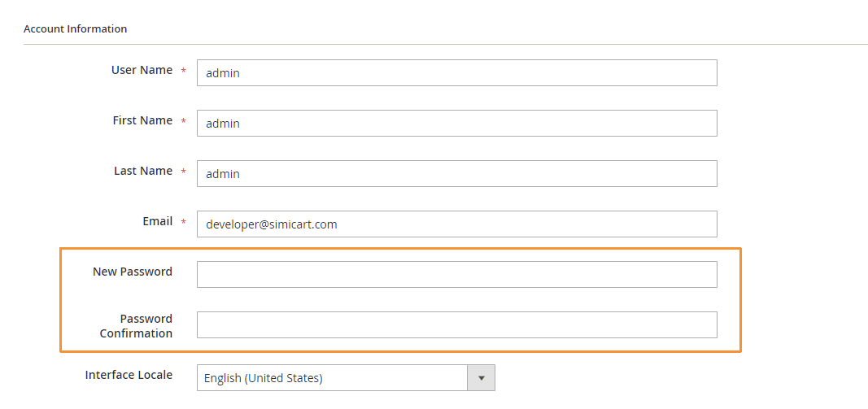The width and height of the screenshot is (868, 409).
Task: Click the "Interface Locale" label
Action: coord(129,375)
